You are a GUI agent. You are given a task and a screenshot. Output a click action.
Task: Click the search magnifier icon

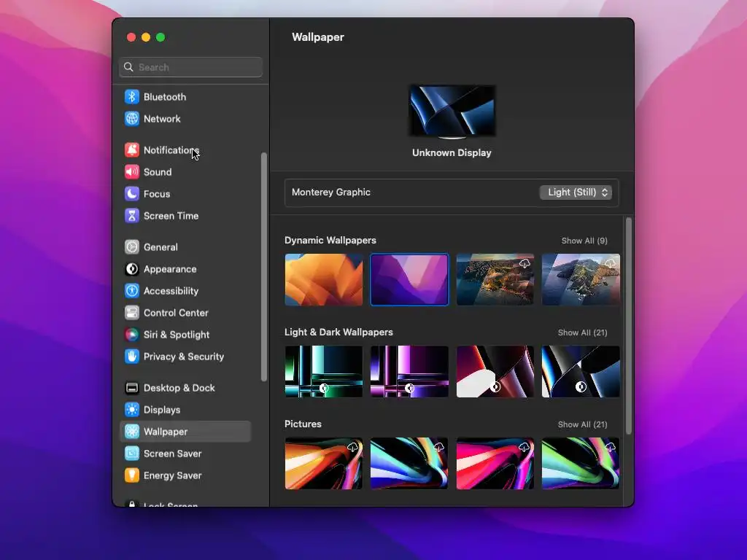click(x=128, y=67)
